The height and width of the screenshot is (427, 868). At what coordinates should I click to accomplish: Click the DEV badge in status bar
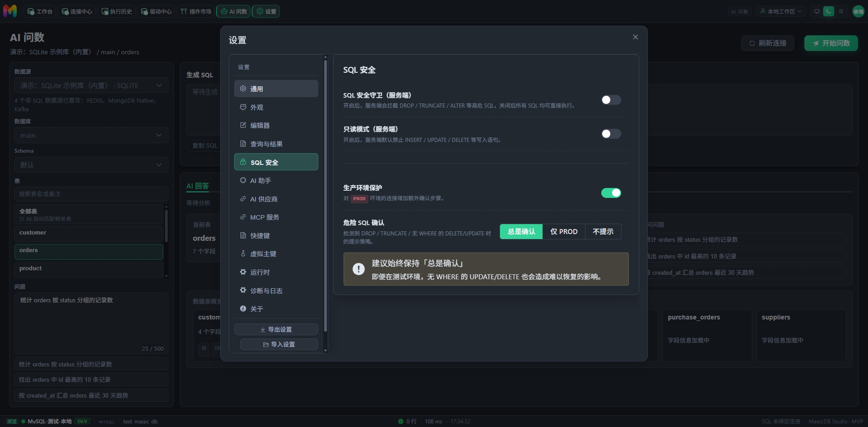pos(82,421)
